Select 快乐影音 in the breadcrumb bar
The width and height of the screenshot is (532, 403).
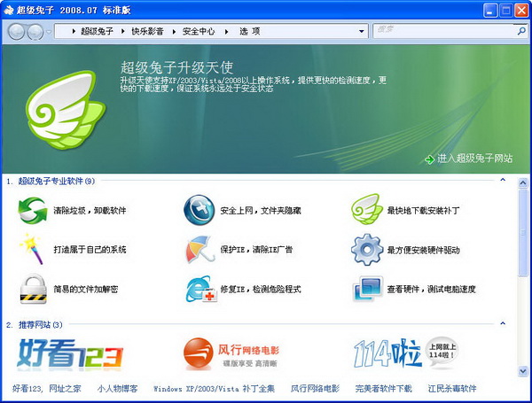pyautogui.click(x=147, y=32)
